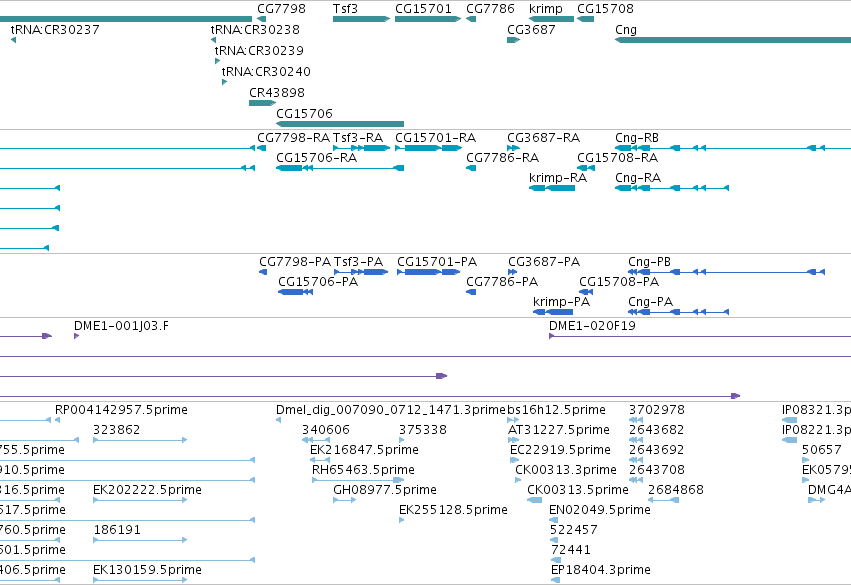The height and width of the screenshot is (585, 851).
Task: Select the 72441 EST label
Action: pyautogui.click(x=570, y=550)
